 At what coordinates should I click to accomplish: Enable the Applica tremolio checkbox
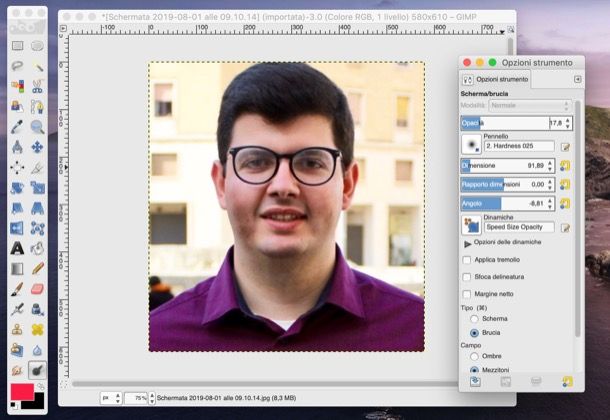467,260
